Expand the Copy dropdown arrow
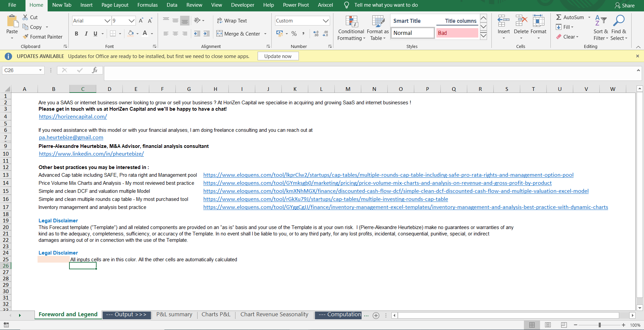Image resolution: width=644 pixels, height=330 pixels. pyautogui.click(x=47, y=27)
